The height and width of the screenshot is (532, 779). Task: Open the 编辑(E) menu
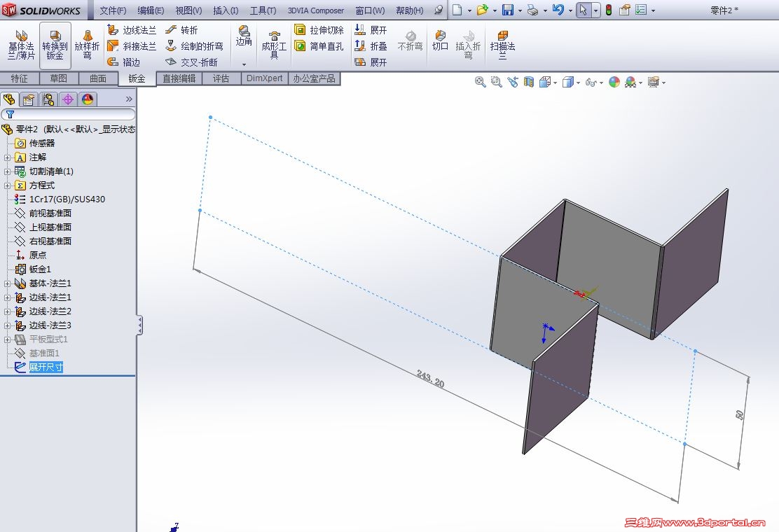(151, 10)
